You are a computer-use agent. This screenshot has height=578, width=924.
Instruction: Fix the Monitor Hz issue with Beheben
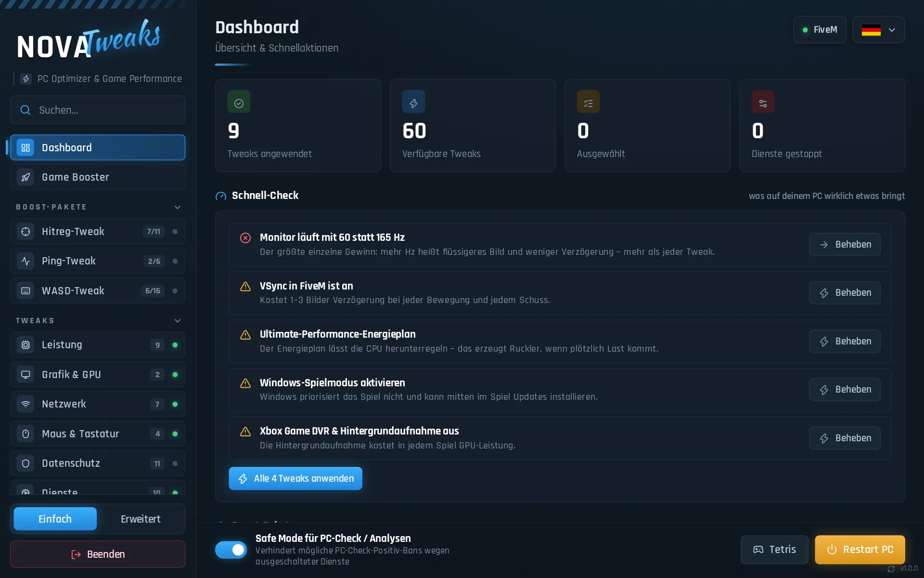coord(845,245)
